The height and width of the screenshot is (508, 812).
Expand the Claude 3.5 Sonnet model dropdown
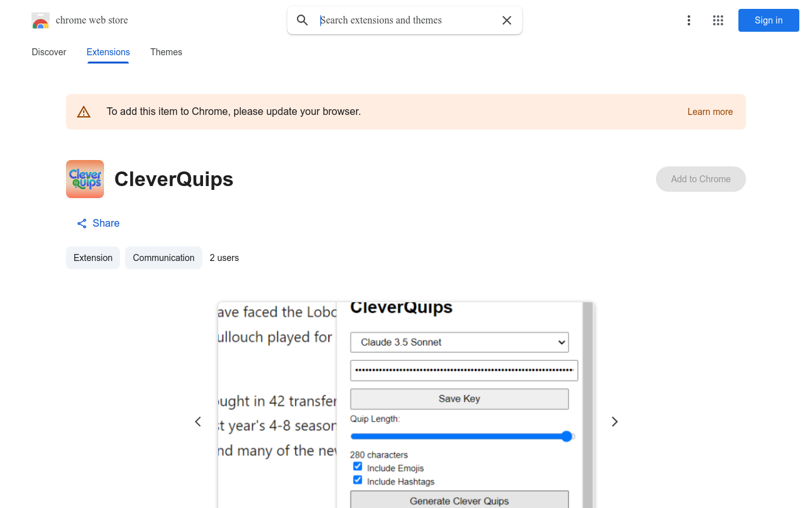point(459,342)
